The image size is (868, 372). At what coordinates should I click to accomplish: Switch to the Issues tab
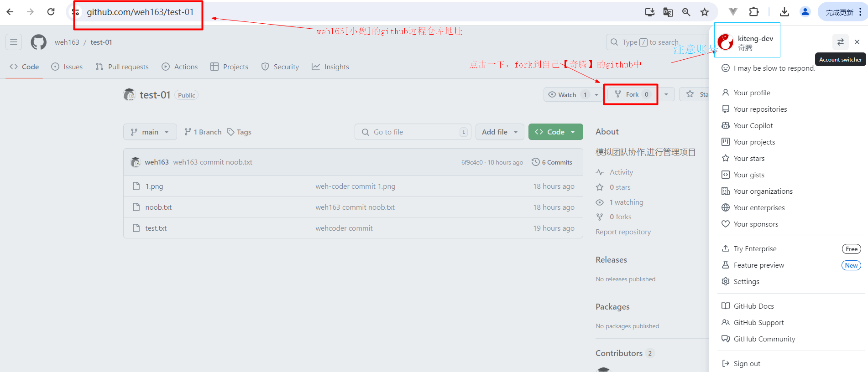coord(67,67)
